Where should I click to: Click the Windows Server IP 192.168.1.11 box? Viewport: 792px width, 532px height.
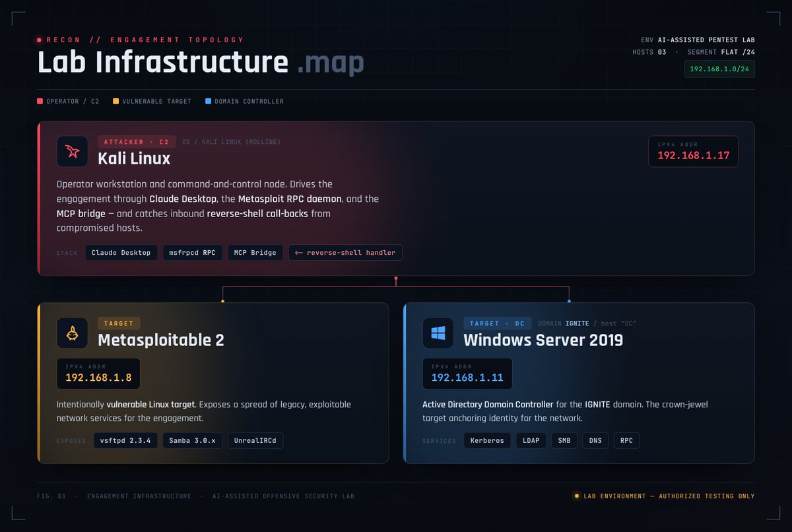click(x=467, y=374)
